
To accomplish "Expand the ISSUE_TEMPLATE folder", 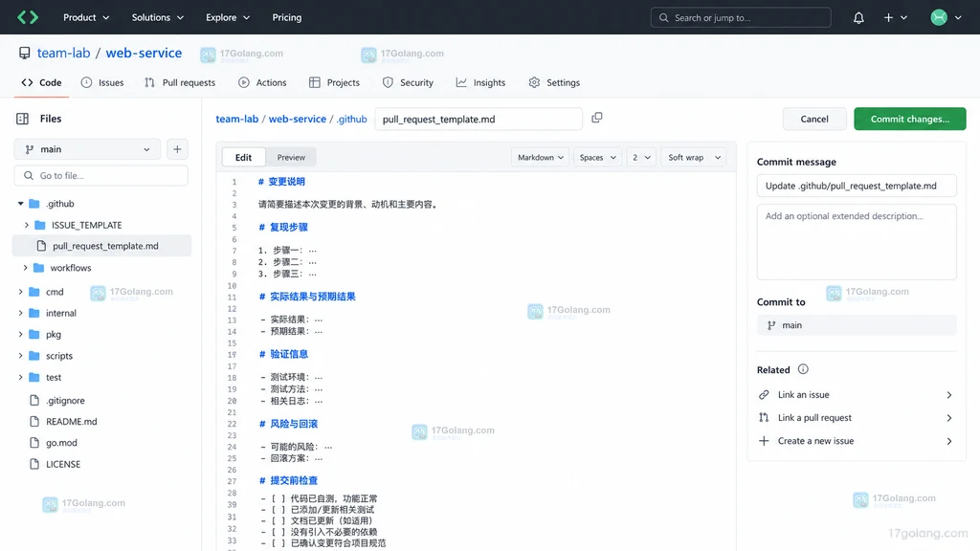I will (x=26, y=225).
